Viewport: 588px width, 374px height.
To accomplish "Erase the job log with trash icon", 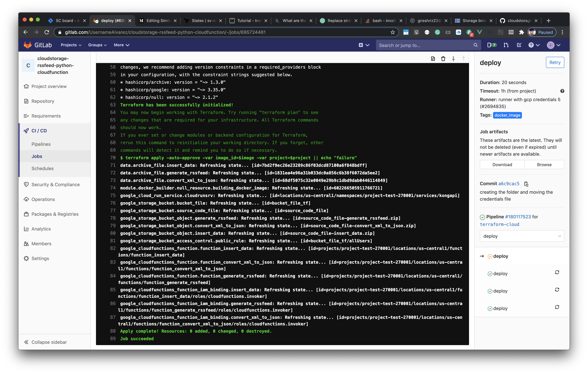I will (443, 59).
